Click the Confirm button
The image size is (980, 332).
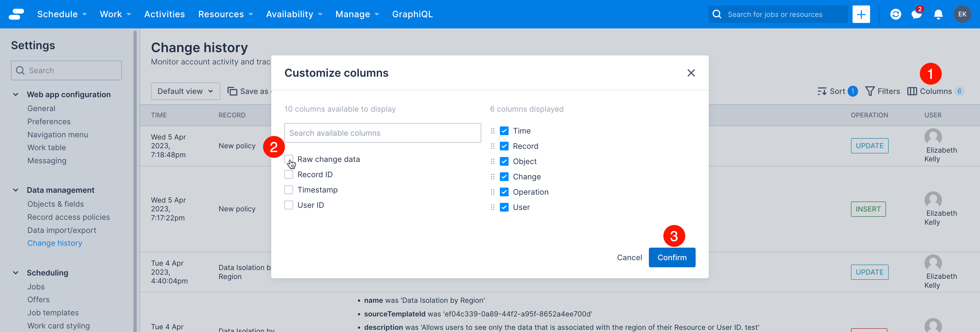[672, 257]
